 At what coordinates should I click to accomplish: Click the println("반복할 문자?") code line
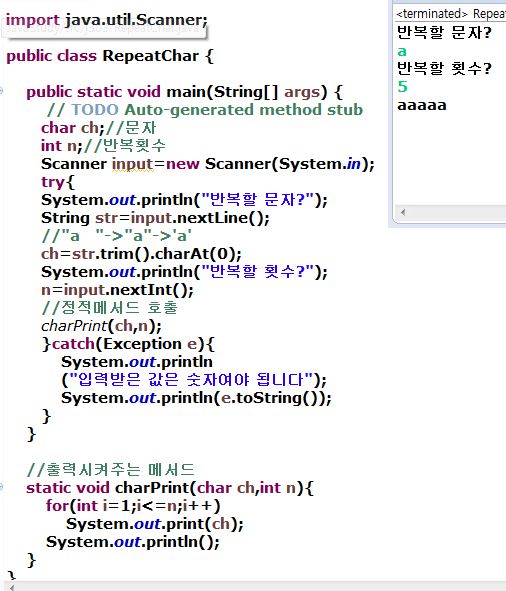tap(184, 200)
